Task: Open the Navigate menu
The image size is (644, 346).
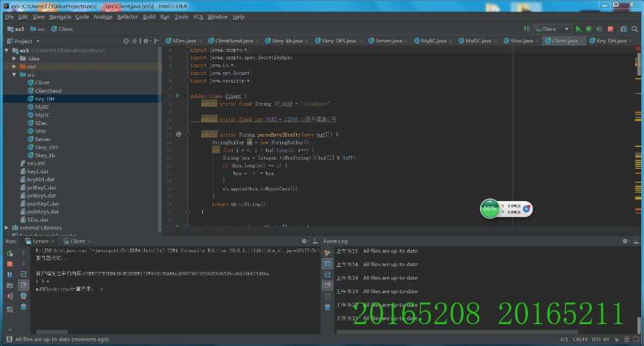Action: pos(60,17)
